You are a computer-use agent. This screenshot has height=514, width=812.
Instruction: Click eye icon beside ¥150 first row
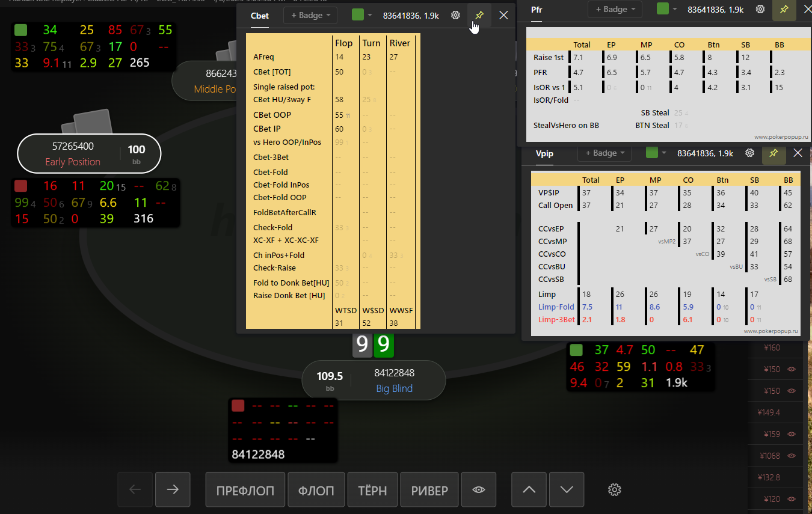(792, 369)
